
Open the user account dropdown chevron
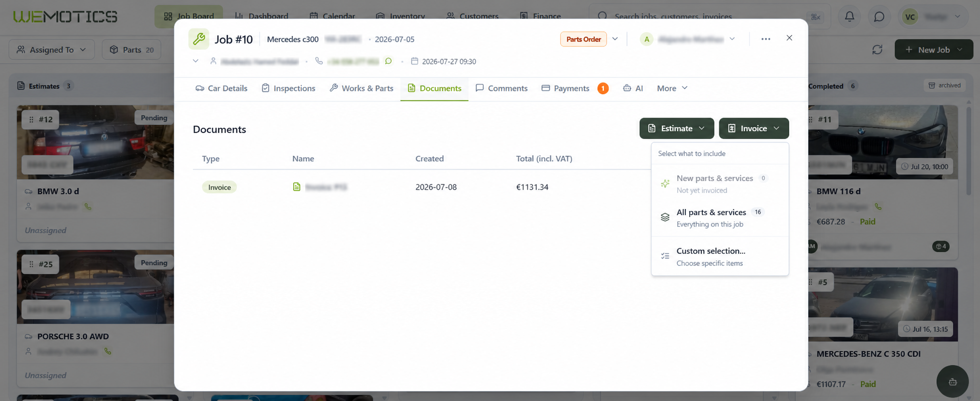[958, 16]
